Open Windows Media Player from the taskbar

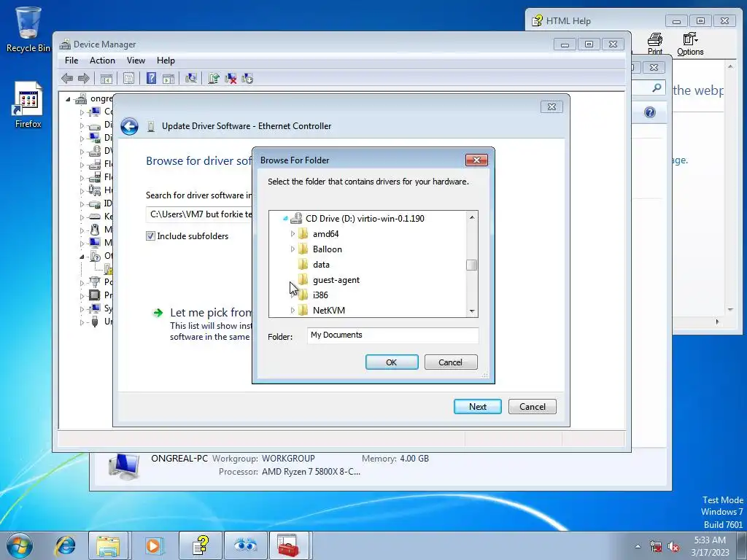pos(153,545)
